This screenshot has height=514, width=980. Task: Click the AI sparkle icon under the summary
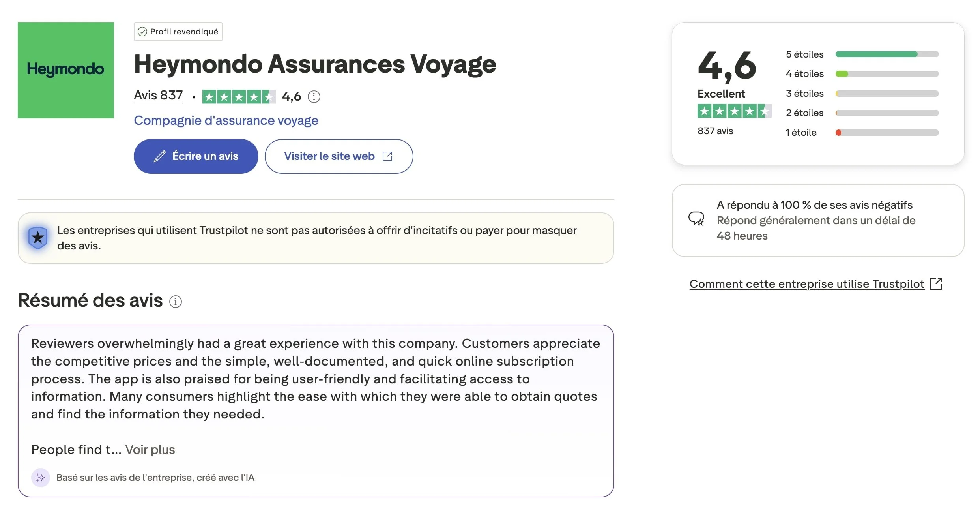click(40, 478)
